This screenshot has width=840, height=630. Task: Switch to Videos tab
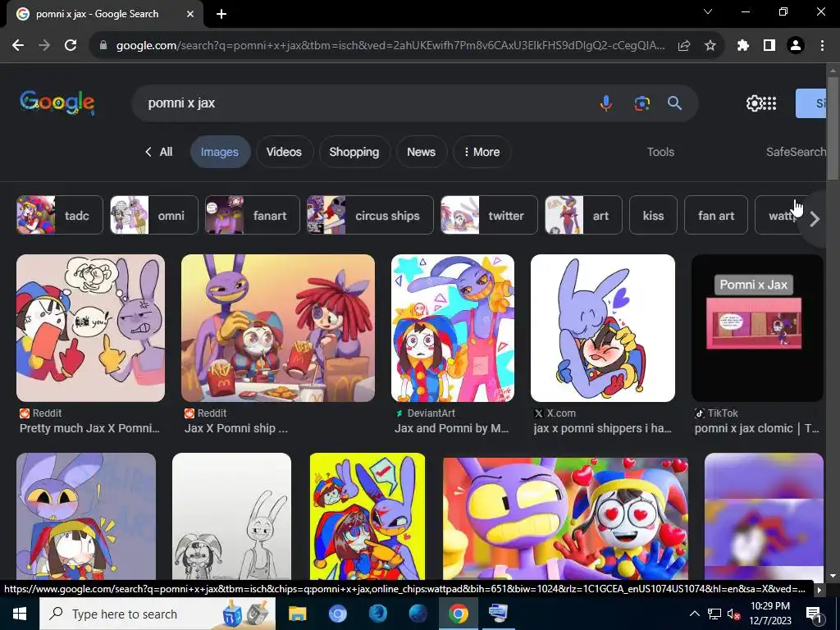pos(284,152)
